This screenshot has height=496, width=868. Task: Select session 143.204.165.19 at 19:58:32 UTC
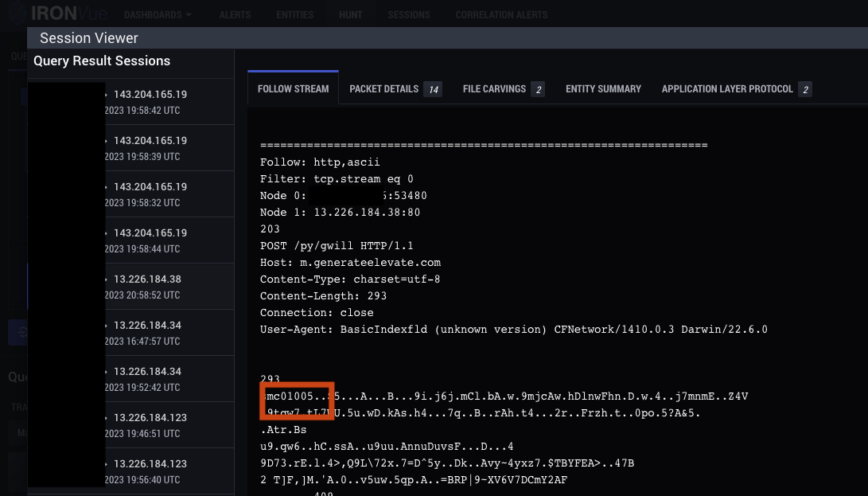click(x=130, y=194)
